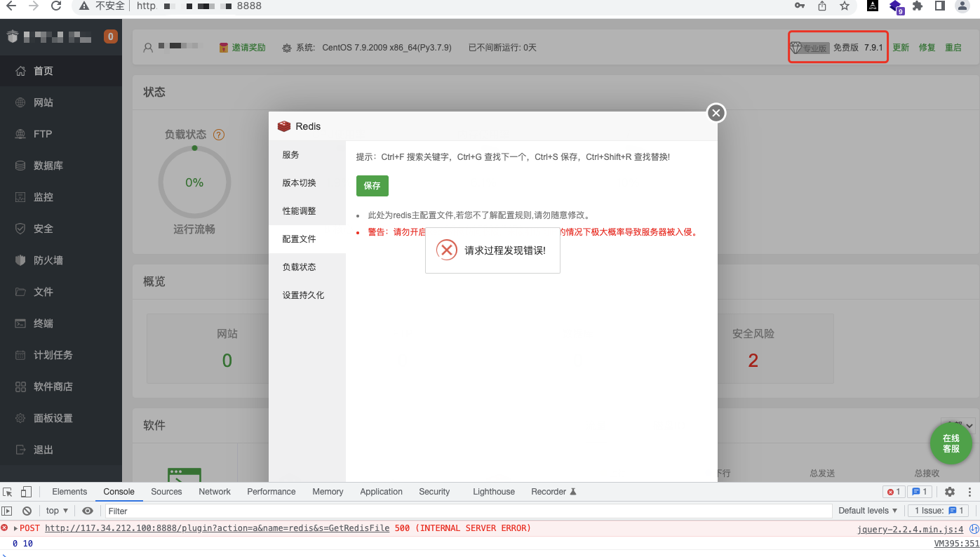The image size is (980, 557).
Task: Go to 首页 in the sidebar
Action: [61, 71]
